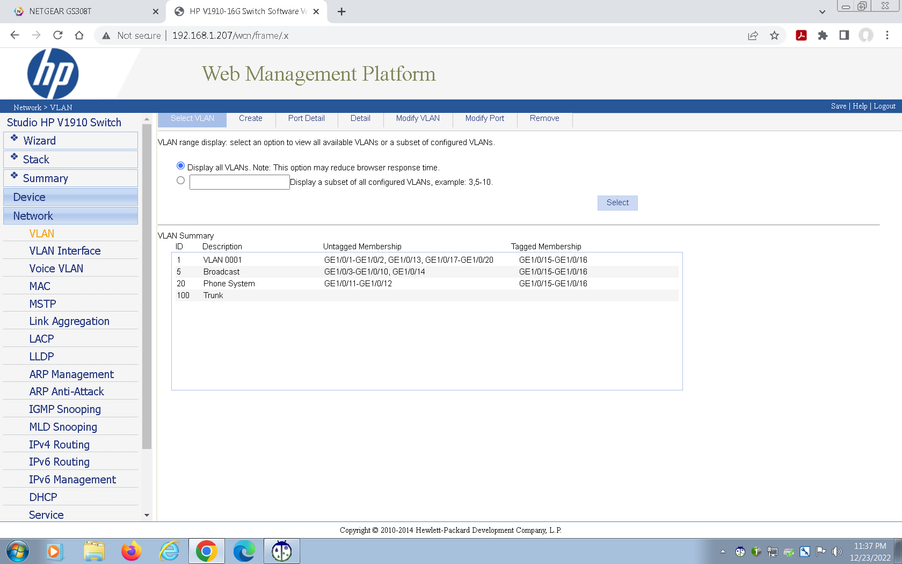Close the NETGEAR GS308T tab
Image resolution: width=902 pixels, height=564 pixels.
pos(155,12)
